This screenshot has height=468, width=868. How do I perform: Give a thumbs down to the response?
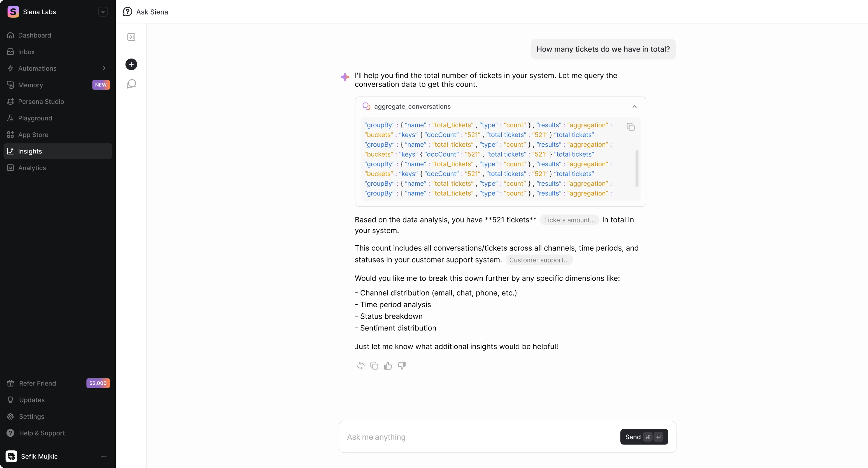coord(401,365)
